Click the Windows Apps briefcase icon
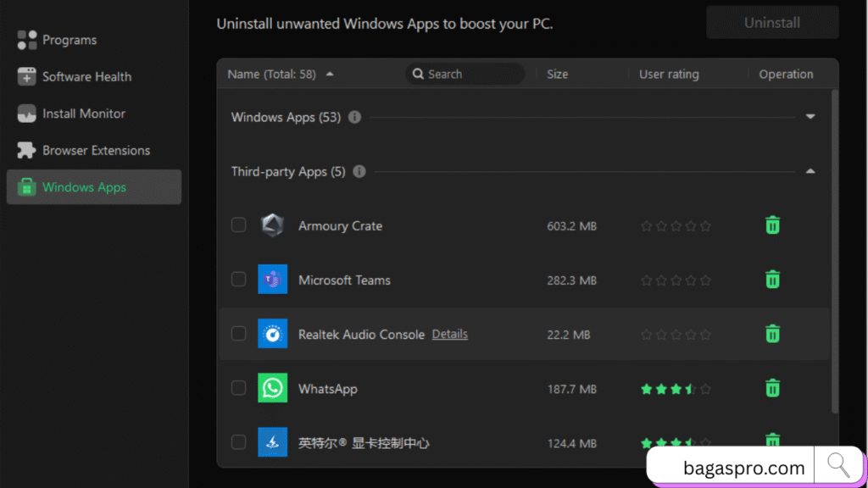This screenshot has width=868, height=488. pos(25,187)
